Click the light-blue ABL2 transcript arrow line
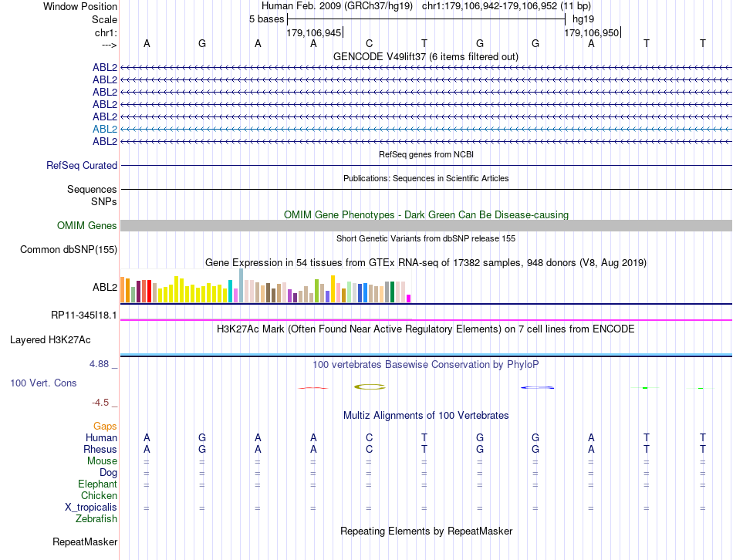This screenshot has height=560, width=733. (x=426, y=129)
